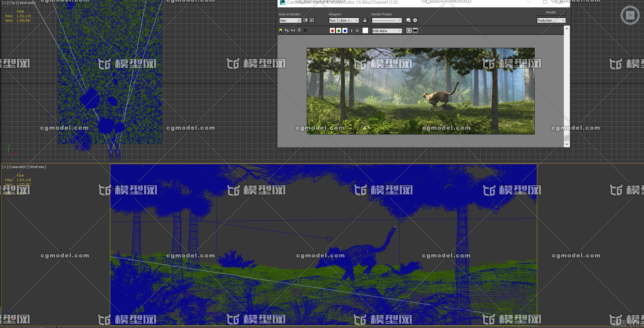Click the 'Total' statistics heading in Top viewport
This screenshot has width=644, height=328.
coord(20,11)
